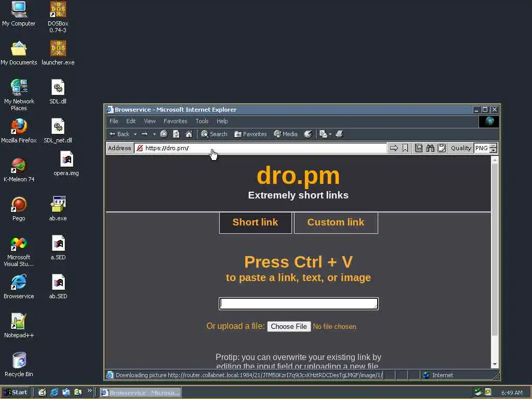
Task: Switch to the Custom link tab
Action: [336, 222]
